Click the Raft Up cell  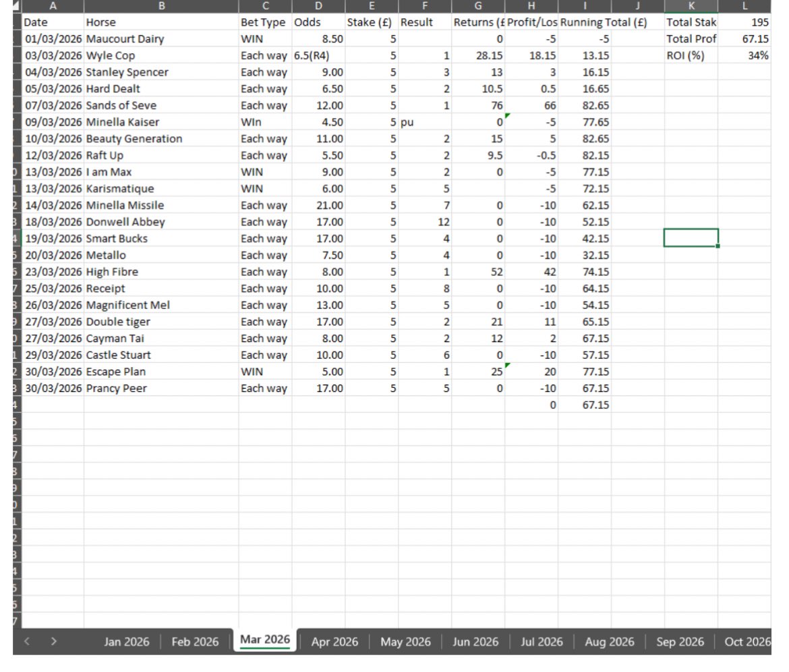[x=161, y=155]
